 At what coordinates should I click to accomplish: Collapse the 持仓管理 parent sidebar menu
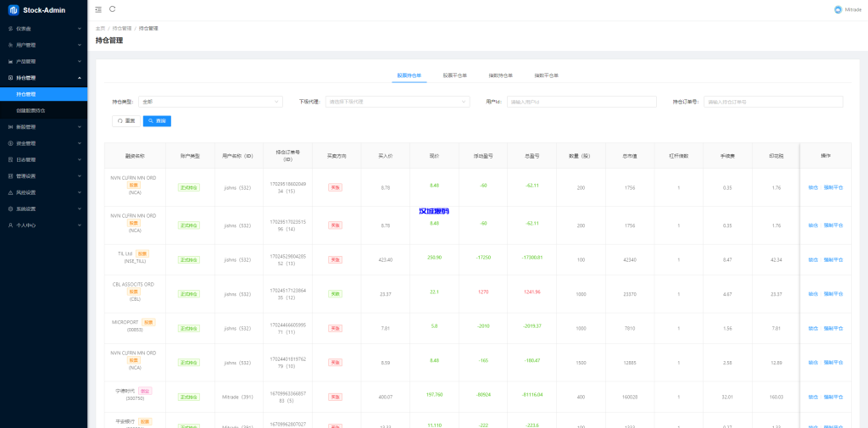[43, 78]
